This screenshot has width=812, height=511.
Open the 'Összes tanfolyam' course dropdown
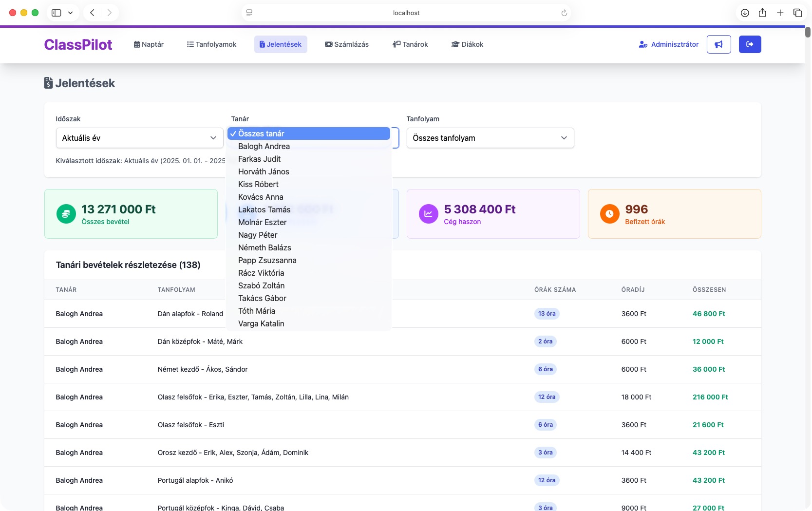pos(490,138)
